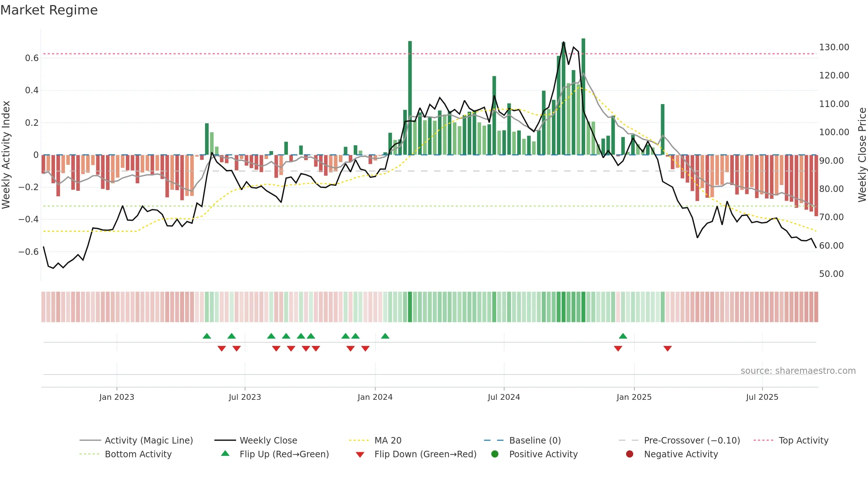
Task: Toggle the Bottom Activity legend entry
Action: click(x=125, y=454)
